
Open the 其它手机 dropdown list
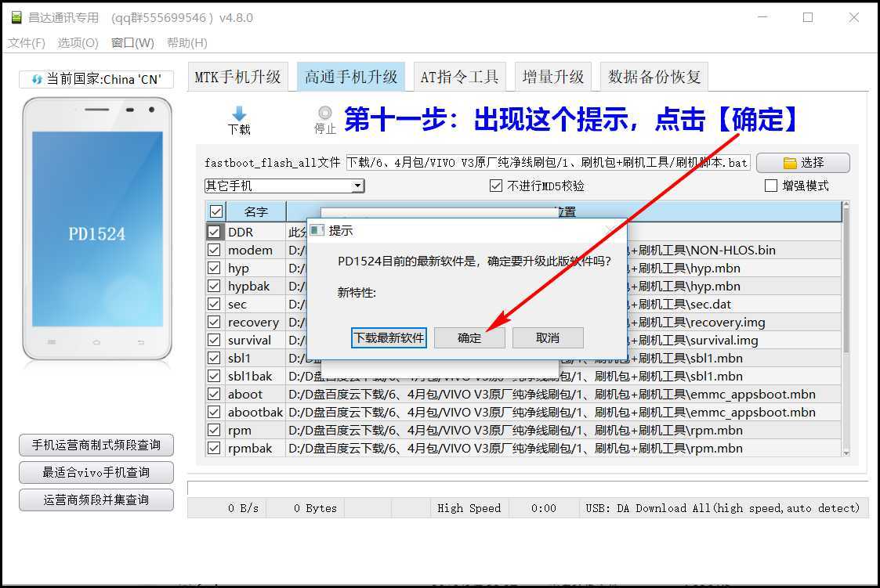click(x=360, y=186)
